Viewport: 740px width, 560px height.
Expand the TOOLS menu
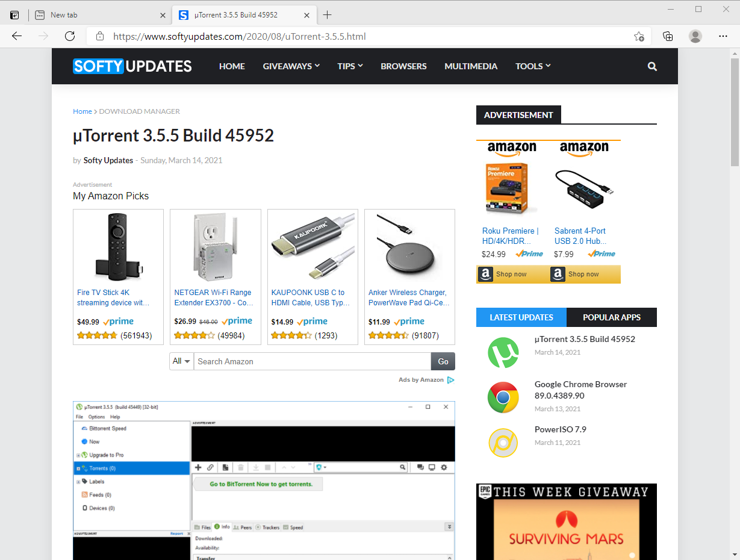[x=533, y=66]
